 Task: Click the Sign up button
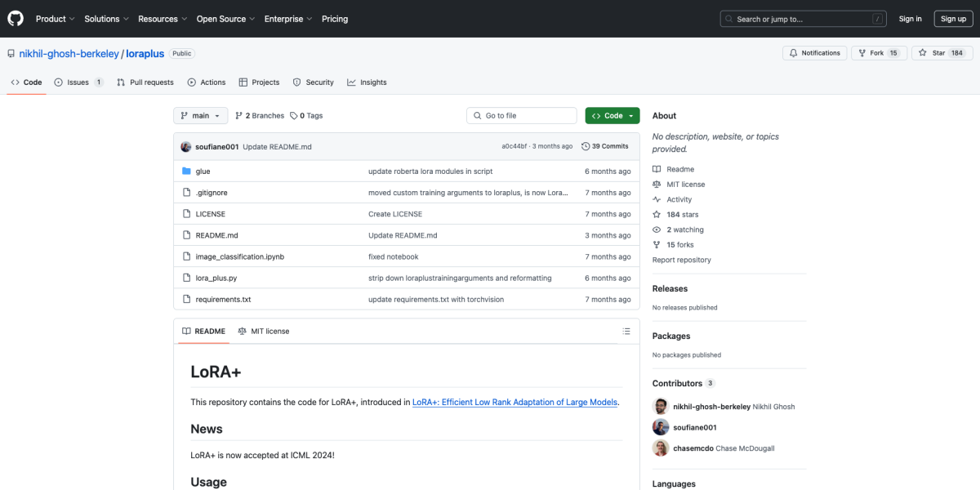coord(953,19)
